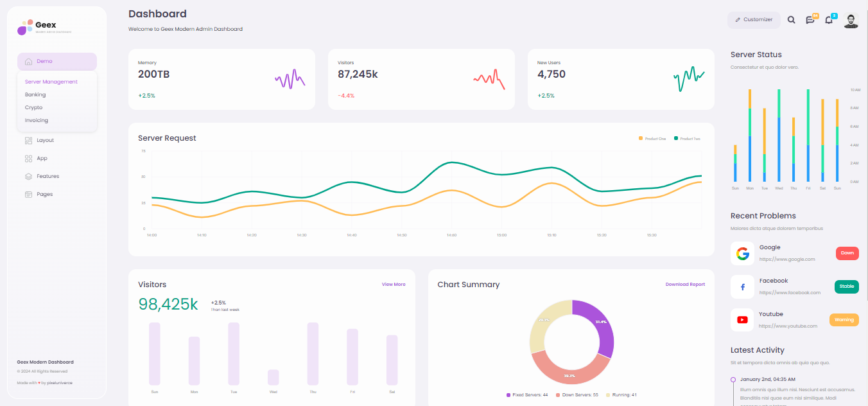Click the Demo home icon in sidebar
Screen dimensions: 868x406
(28, 61)
